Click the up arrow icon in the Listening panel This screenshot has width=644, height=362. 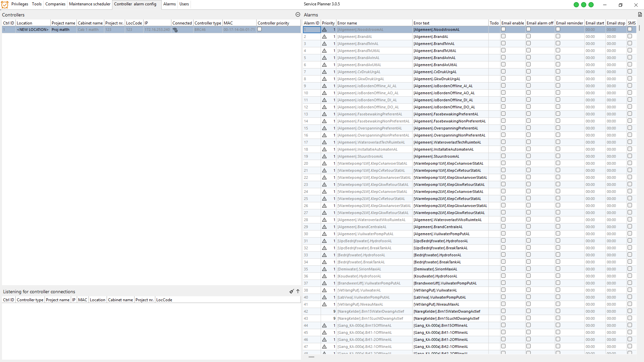(298, 291)
